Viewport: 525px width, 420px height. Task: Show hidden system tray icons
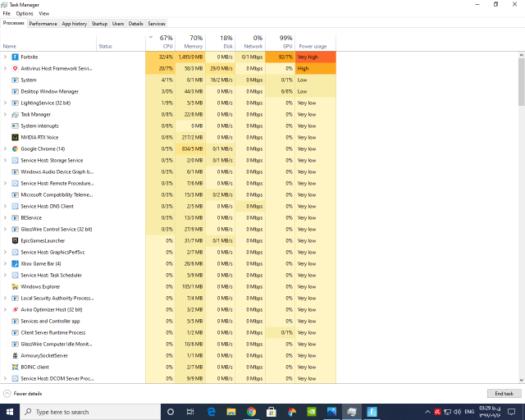click(x=427, y=412)
